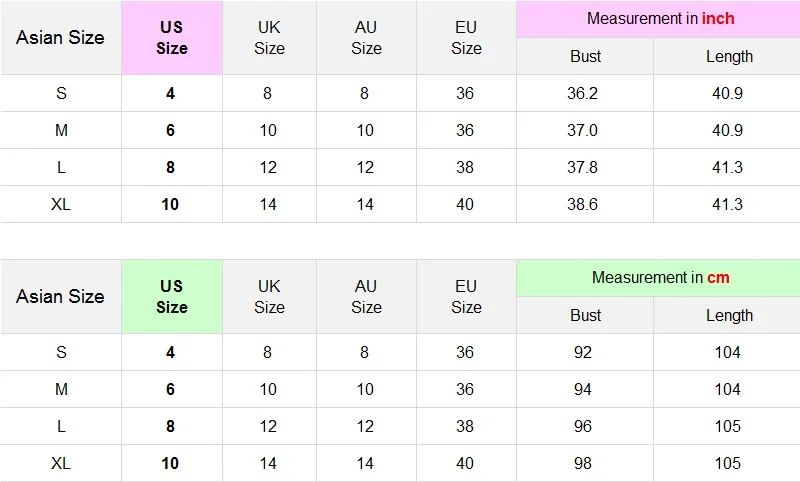Click bold US size 10 in inch table

coord(170,205)
